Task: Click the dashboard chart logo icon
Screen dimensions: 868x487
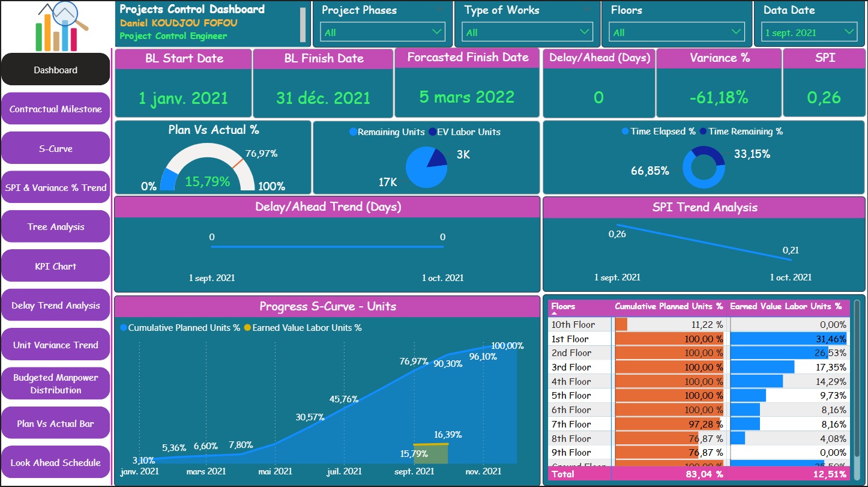Action: click(62, 26)
